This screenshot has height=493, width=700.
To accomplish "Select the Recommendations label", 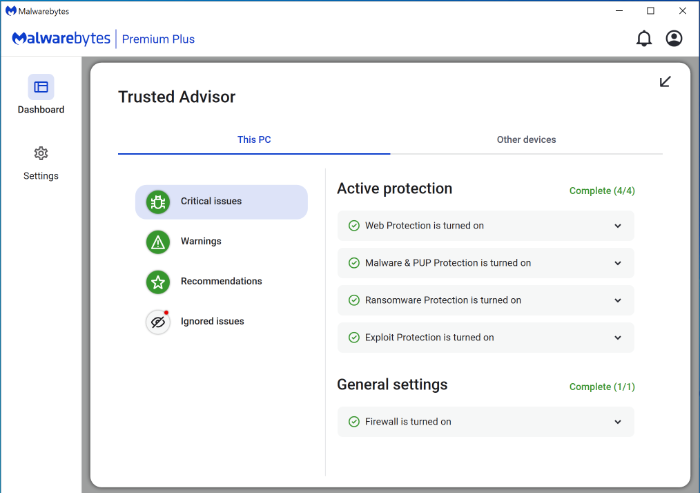I will click(221, 281).
